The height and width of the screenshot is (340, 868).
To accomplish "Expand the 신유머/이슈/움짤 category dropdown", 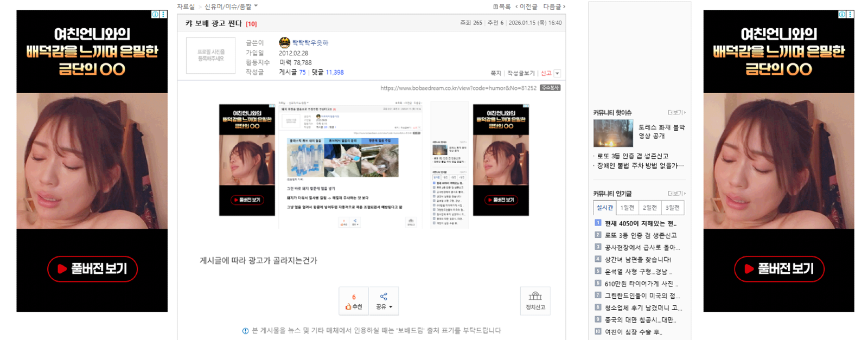I will pyautogui.click(x=256, y=7).
